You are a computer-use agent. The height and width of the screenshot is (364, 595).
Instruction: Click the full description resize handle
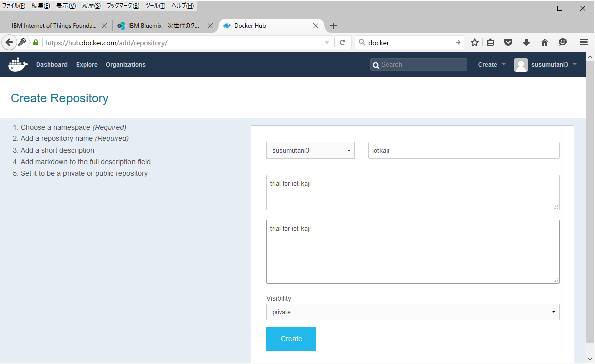pos(556,280)
